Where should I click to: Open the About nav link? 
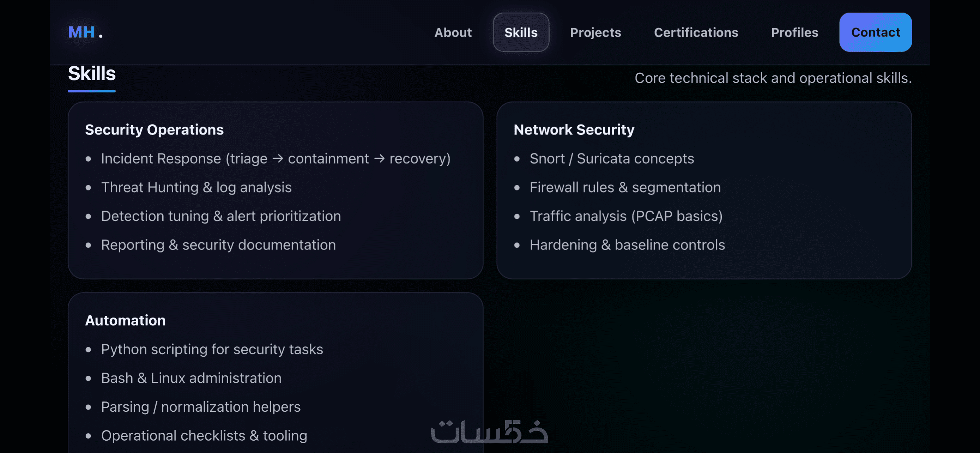(x=453, y=32)
